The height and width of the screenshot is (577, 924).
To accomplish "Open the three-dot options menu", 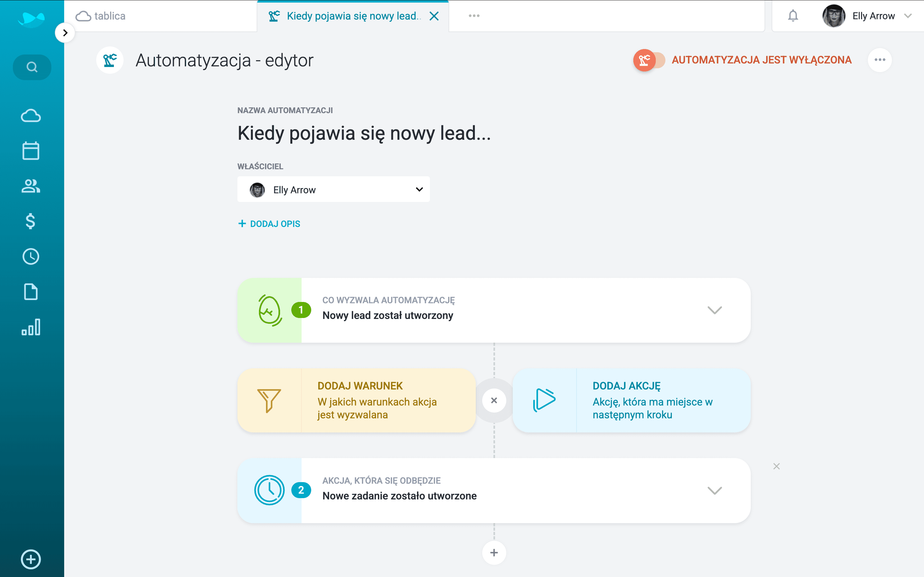I will (880, 60).
